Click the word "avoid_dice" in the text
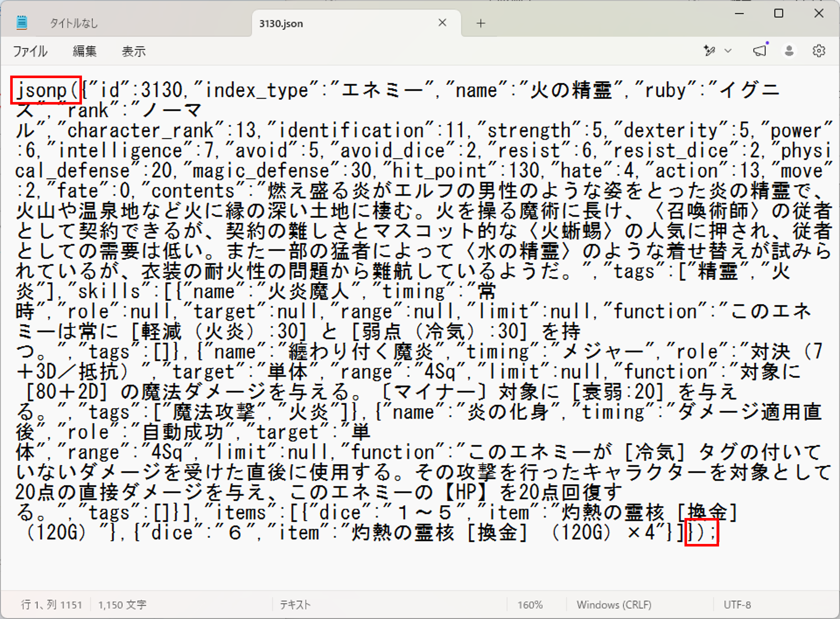The width and height of the screenshot is (840, 619). pyautogui.click(x=393, y=151)
